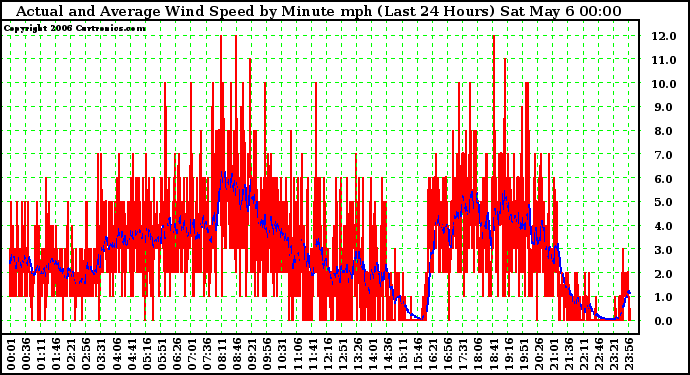Viewport: 690px width, 375px height.
Task: Click the 15:11 time label
Action: click(403, 354)
